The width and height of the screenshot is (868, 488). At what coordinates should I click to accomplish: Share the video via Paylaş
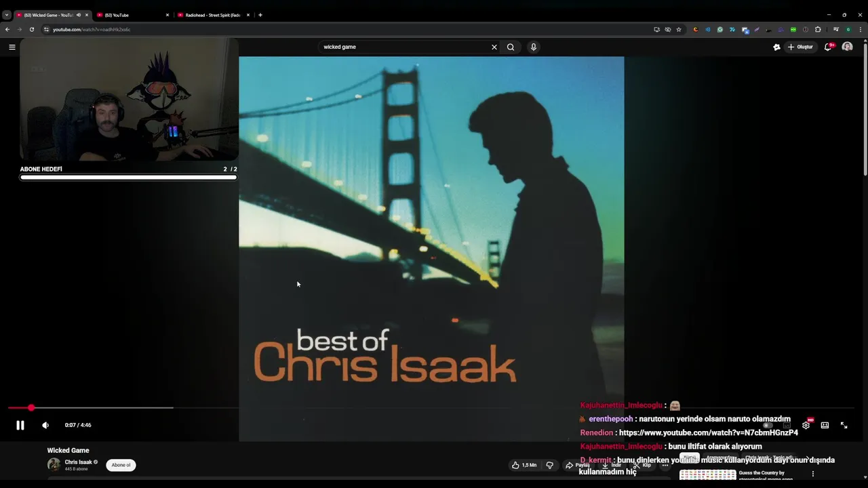(x=578, y=465)
